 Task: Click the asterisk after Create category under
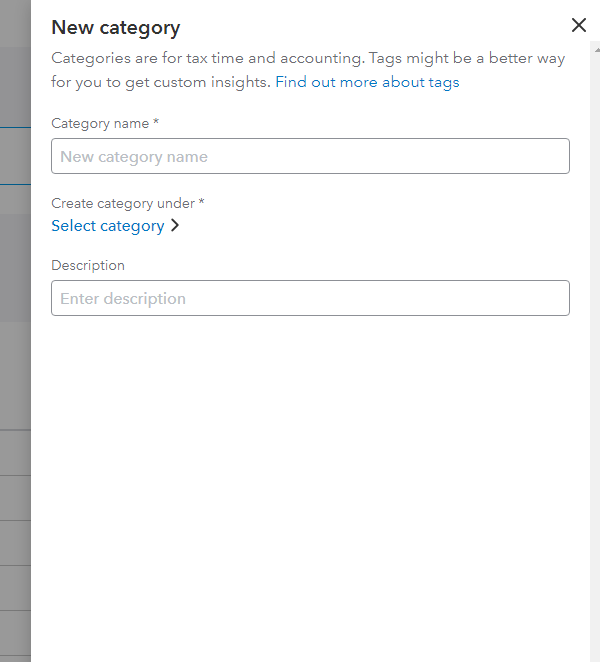point(201,203)
